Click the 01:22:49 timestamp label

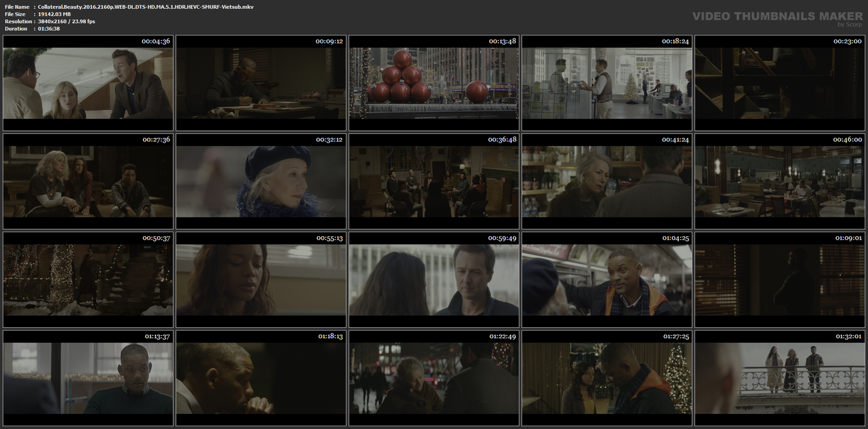tap(502, 337)
